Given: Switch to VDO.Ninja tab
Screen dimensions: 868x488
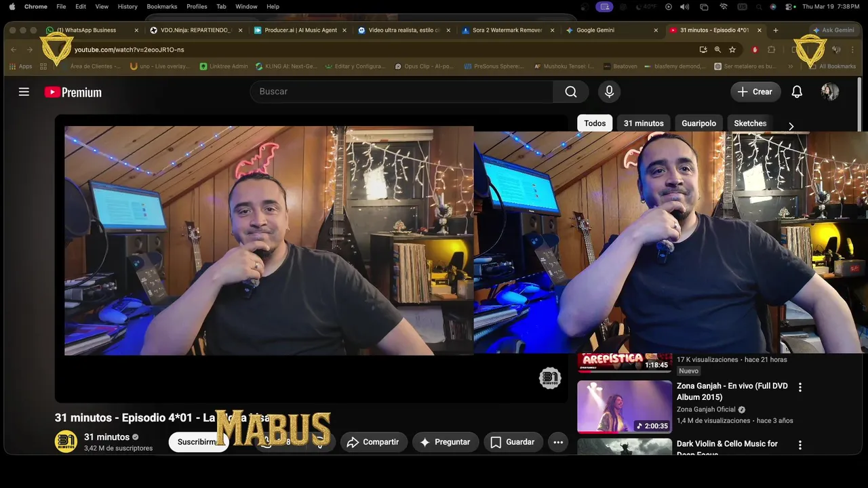Looking at the screenshot, I should (x=195, y=30).
